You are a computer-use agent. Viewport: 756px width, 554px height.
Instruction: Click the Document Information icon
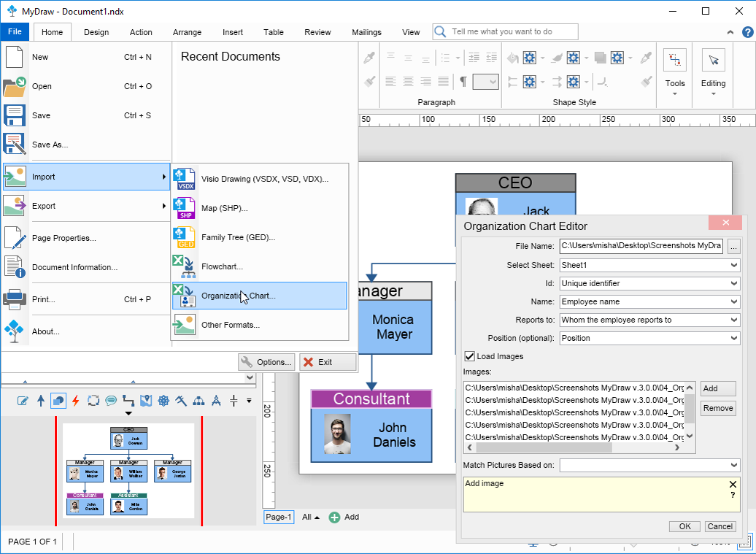[x=15, y=267]
